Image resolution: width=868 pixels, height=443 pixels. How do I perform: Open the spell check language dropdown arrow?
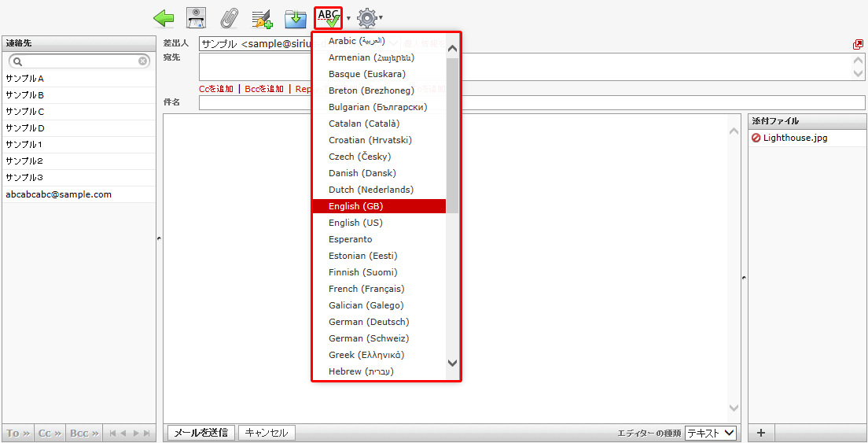(x=348, y=18)
